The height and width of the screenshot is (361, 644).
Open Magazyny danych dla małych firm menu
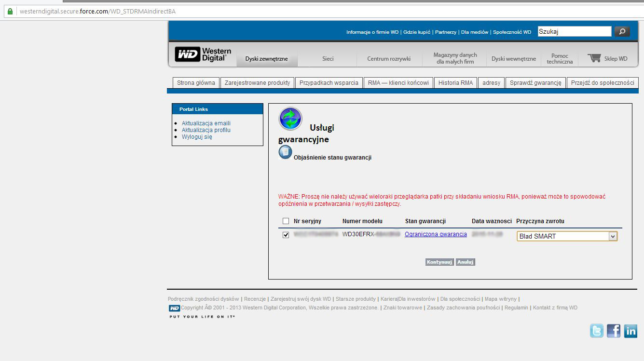coord(455,58)
